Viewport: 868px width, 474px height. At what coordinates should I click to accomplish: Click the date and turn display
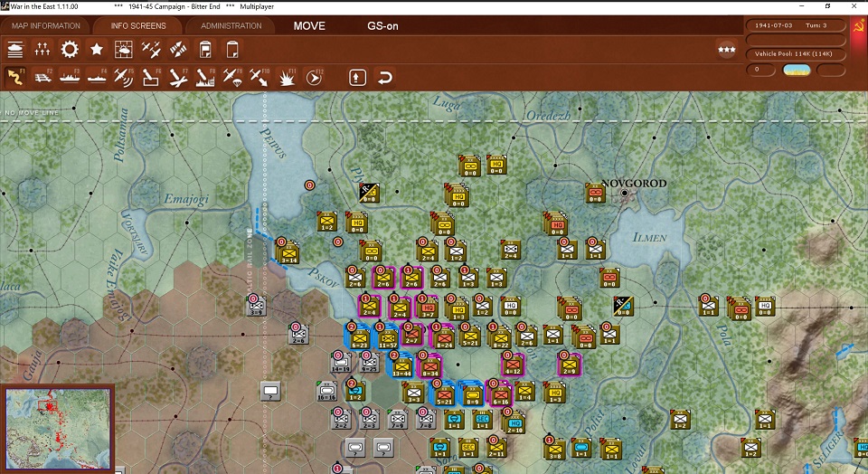(796, 25)
